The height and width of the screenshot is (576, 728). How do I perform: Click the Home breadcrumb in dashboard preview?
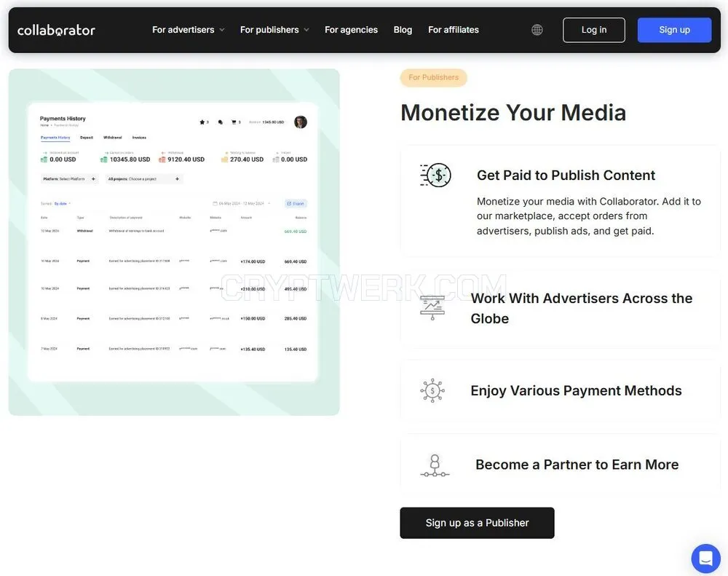coord(44,125)
